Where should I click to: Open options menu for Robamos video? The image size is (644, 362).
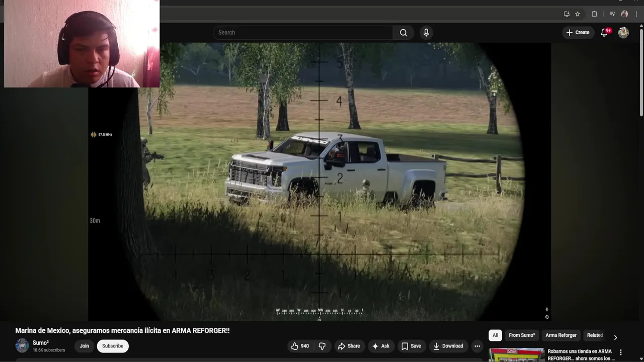click(620, 352)
